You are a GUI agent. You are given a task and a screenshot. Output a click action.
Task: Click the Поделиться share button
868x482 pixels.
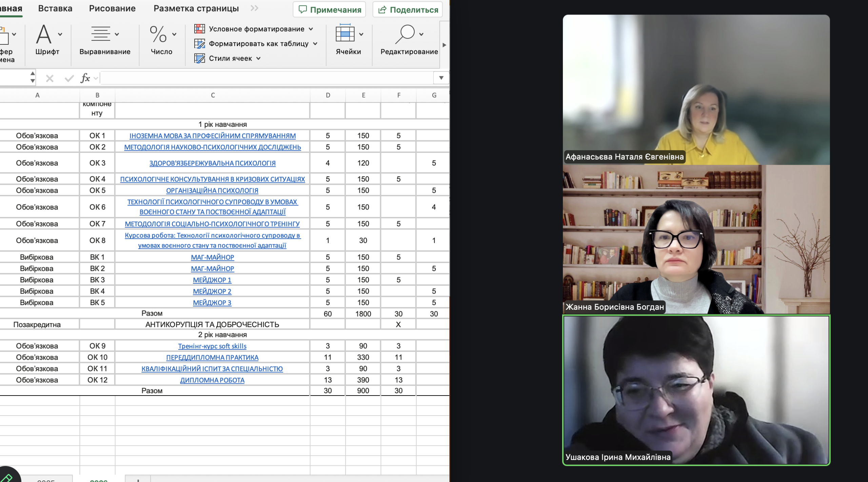click(408, 9)
